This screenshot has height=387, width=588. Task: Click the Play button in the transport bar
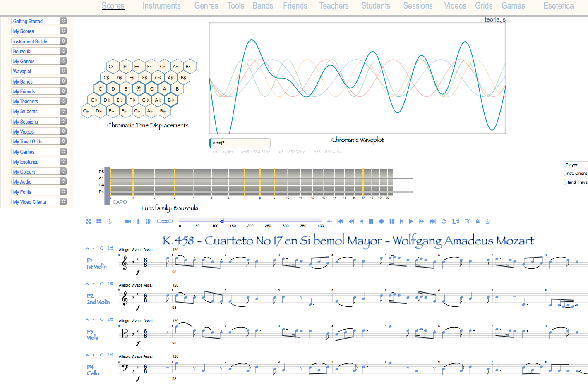411,221
